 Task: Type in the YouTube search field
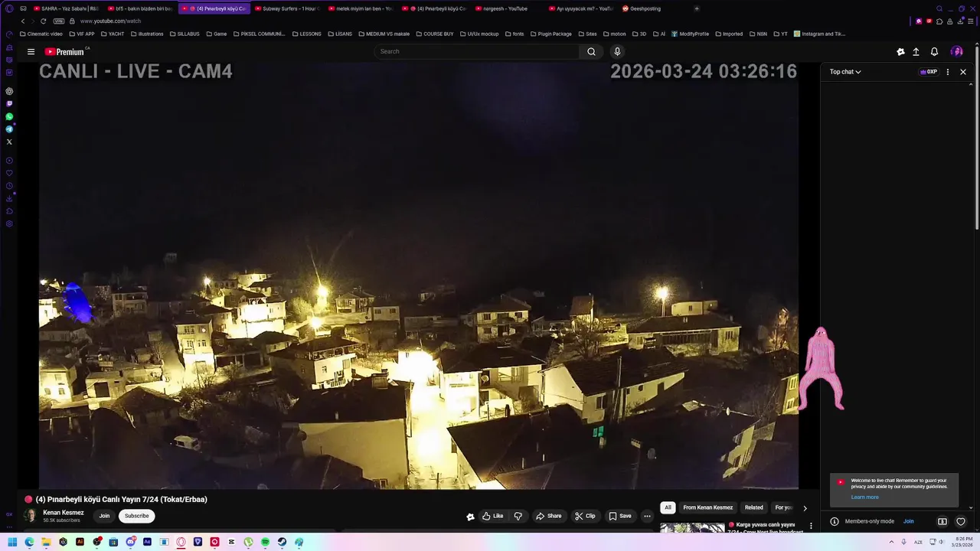[478, 51]
